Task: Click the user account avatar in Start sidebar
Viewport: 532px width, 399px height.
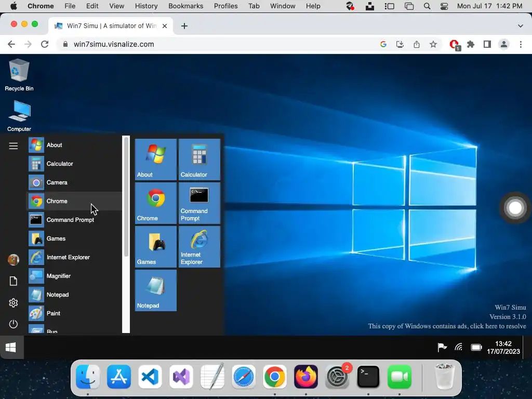Action: click(x=13, y=260)
